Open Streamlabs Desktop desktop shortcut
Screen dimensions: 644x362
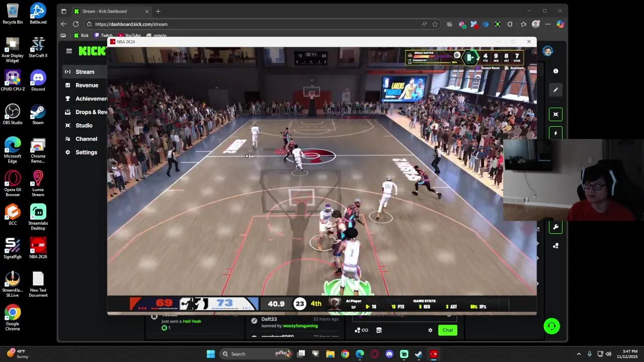[38, 217]
